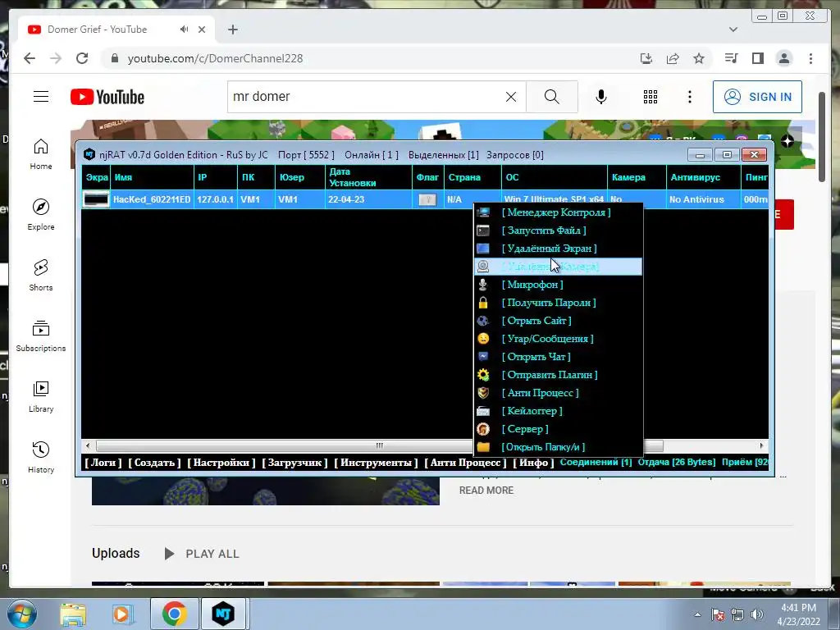Open the YouTube hamburger guide menu

click(x=41, y=97)
